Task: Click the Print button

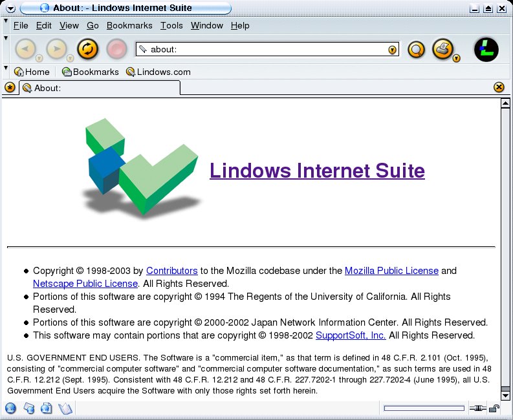Action: click(x=442, y=49)
